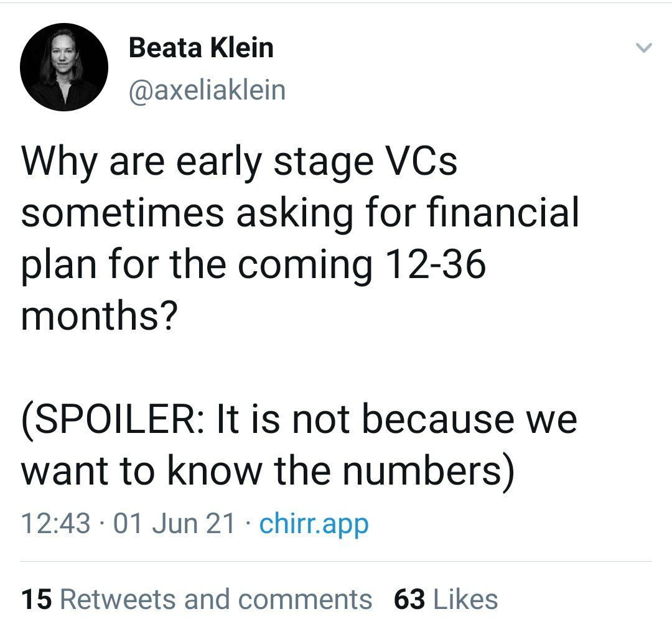
Task: Click the 'Why are early stage VCs' line
Action: pyautogui.click(x=240, y=163)
